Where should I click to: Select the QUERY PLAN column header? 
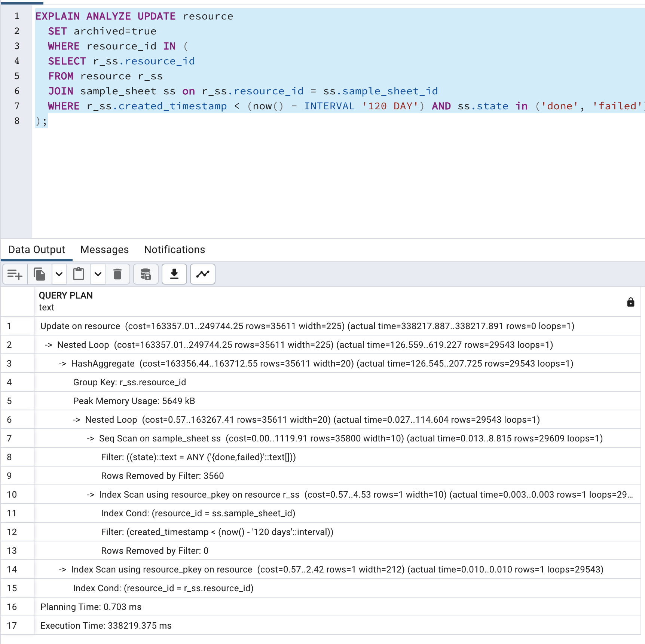tap(337, 301)
